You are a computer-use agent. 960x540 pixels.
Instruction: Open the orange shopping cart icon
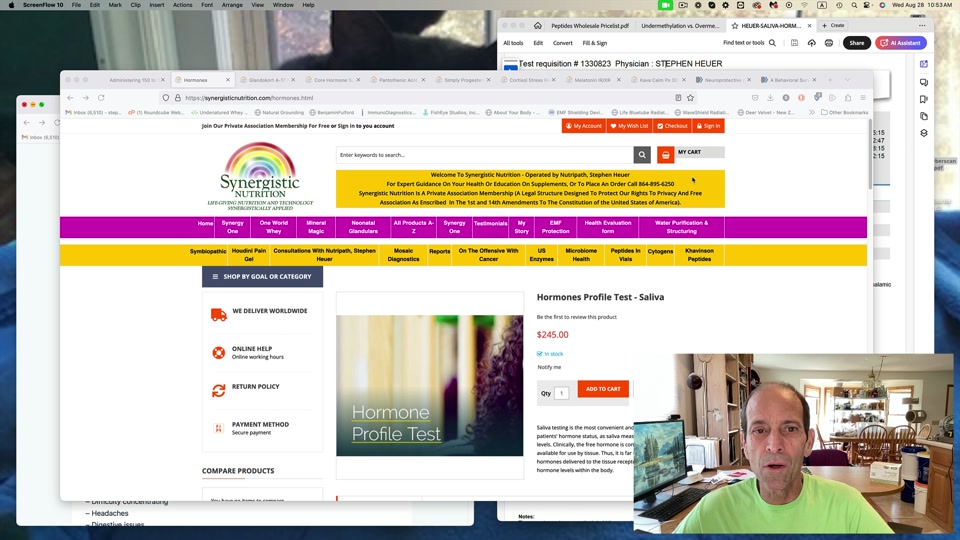tap(666, 155)
